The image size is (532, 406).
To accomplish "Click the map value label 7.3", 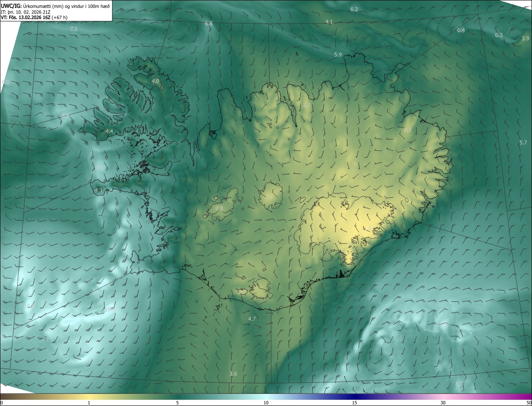I will click(x=74, y=29).
